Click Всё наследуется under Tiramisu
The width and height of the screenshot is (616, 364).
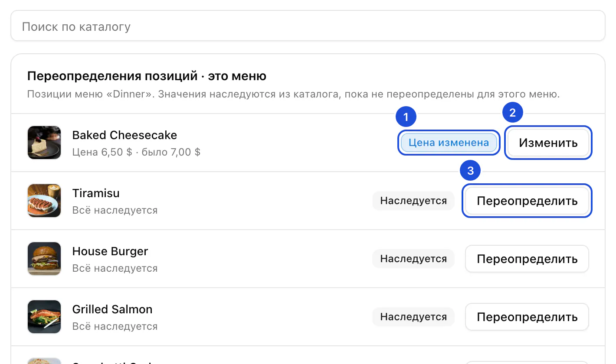[x=115, y=210]
